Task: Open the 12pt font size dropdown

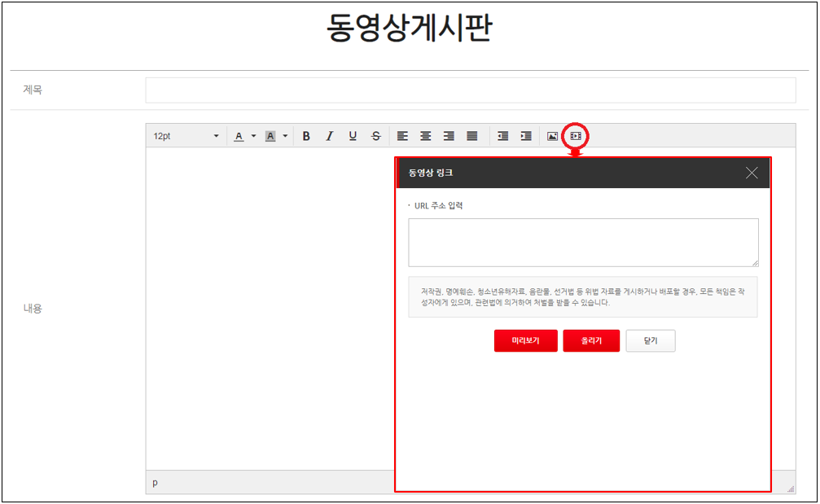Action: pos(186,136)
